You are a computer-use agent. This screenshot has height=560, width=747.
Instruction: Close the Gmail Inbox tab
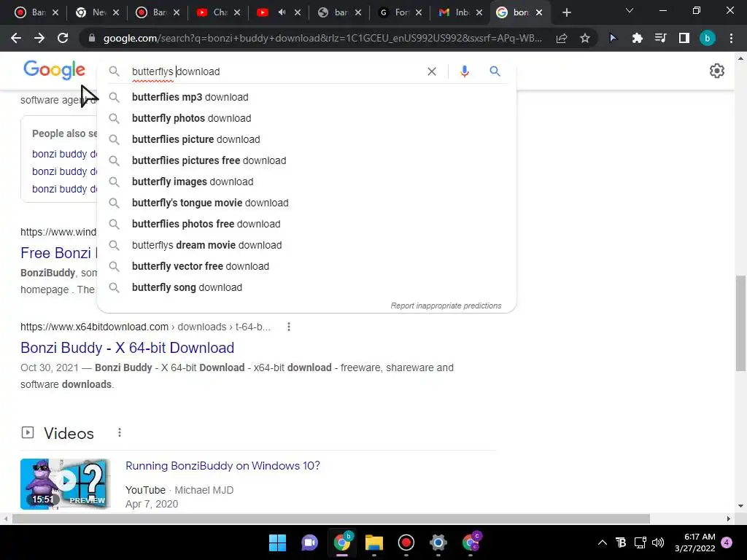(479, 12)
